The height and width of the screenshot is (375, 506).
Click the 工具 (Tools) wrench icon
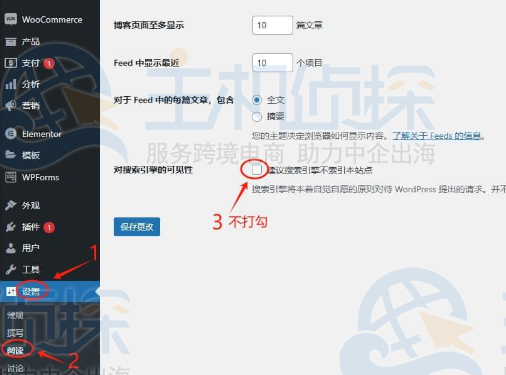[x=11, y=269]
